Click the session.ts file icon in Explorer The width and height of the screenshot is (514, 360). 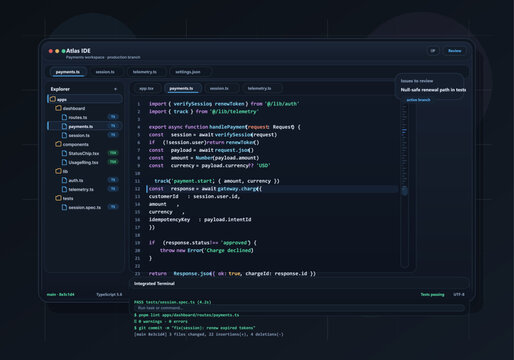tap(64, 135)
